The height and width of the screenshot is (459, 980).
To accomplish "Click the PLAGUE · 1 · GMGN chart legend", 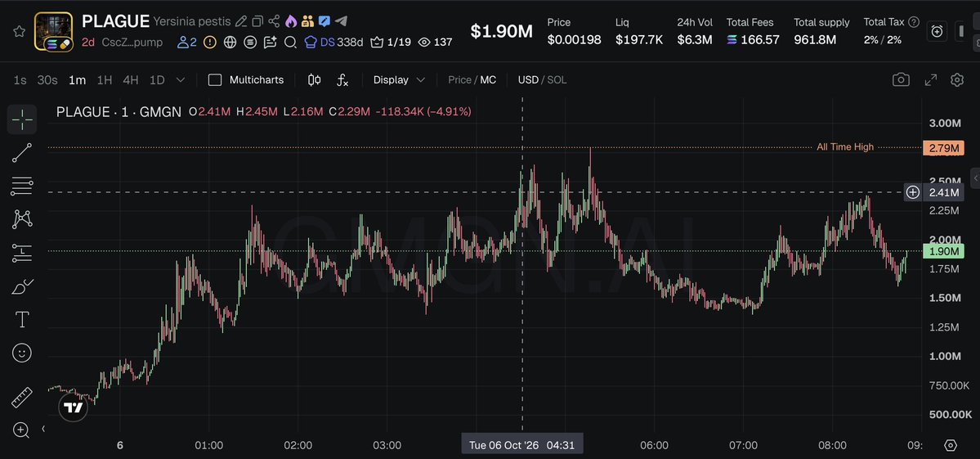I will [x=119, y=112].
